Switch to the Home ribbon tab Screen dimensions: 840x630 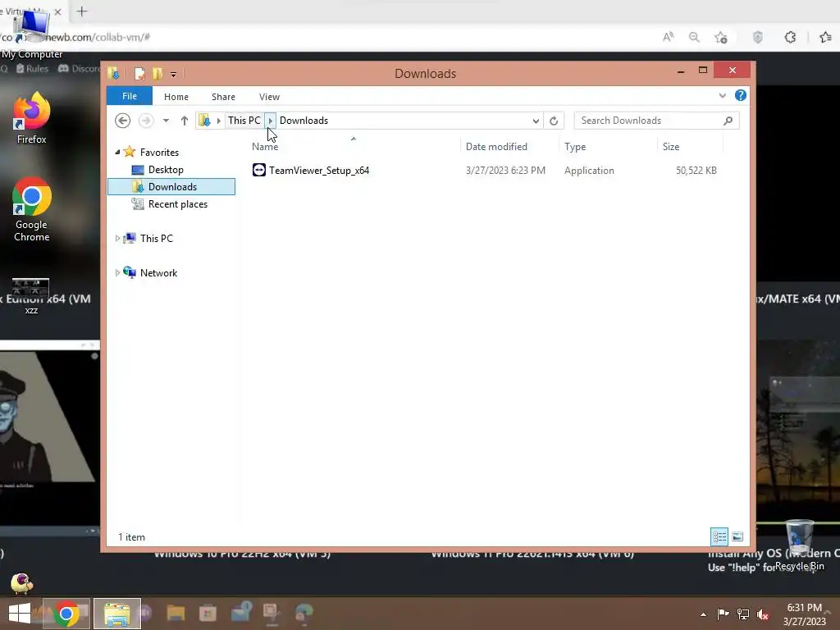[176, 97]
